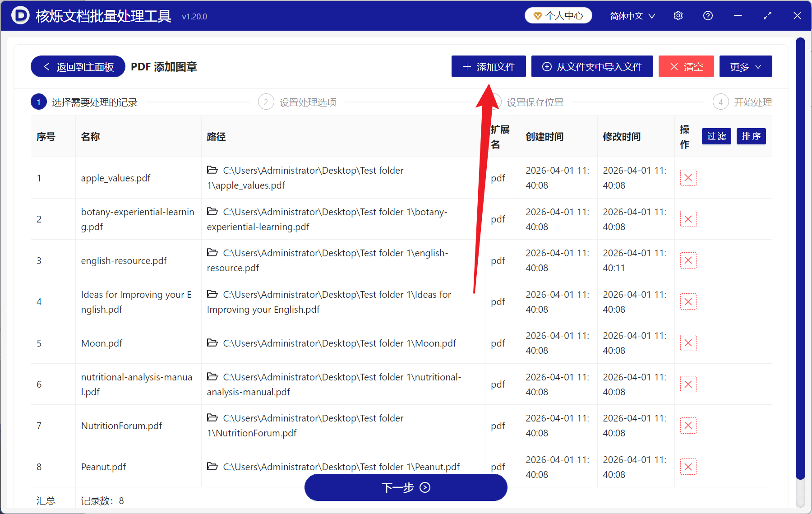Click the crown icon in 个人中心 badge

538,15
